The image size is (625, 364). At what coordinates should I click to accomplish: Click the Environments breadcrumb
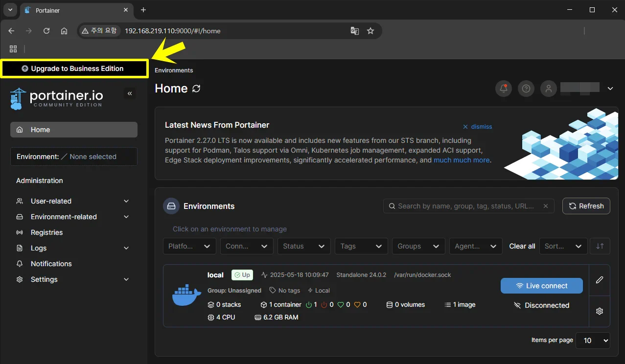[174, 70]
